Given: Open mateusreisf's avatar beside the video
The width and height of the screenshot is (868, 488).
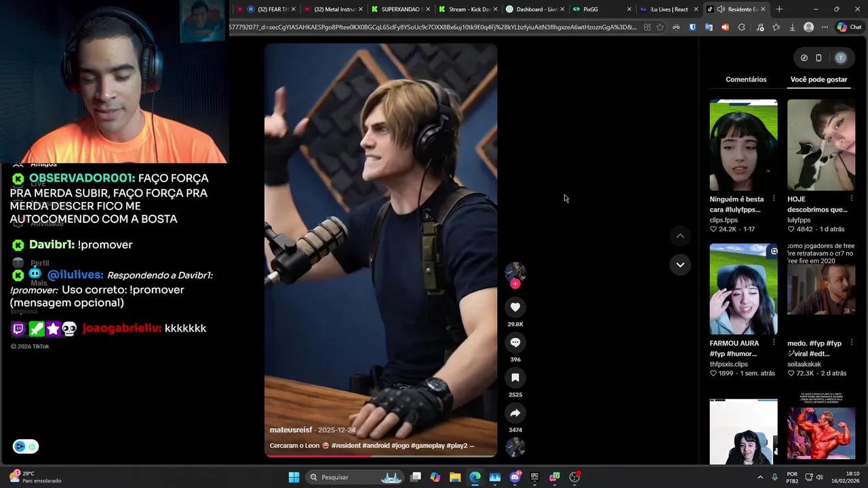Looking at the screenshot, I should [x=515, y=272].
